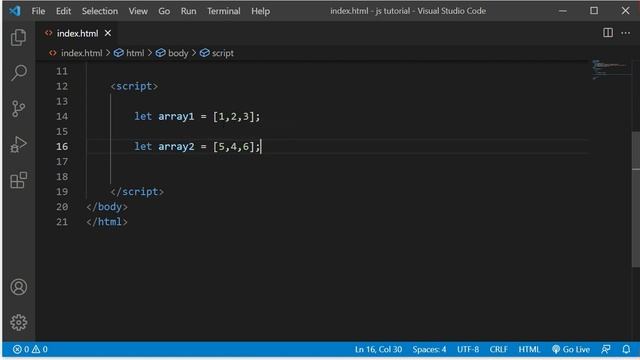The width and height of the screenshot is (640, 360).
Task: Open the Search view
Action: [18, 73]
